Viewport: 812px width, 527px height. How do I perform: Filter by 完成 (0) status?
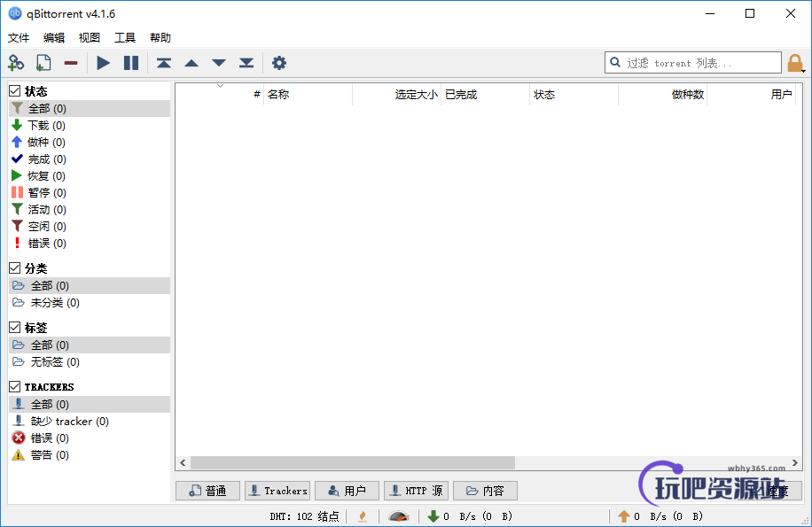[90, 159]
